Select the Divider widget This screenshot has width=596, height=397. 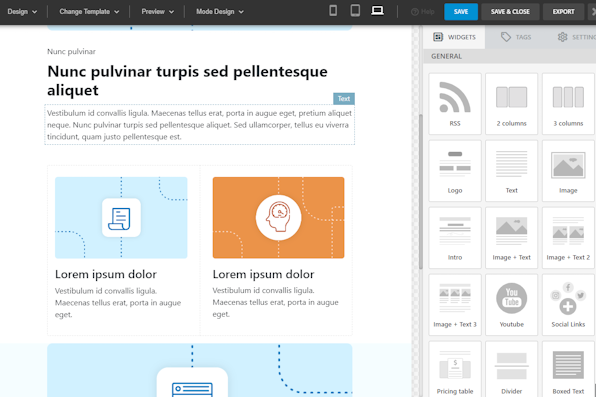[x=512, y=369]
